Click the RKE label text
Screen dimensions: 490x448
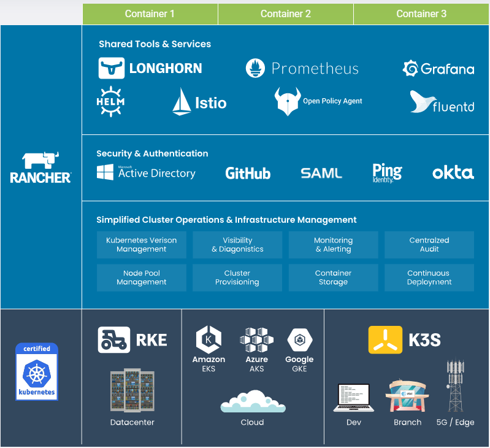pos(151,340)
